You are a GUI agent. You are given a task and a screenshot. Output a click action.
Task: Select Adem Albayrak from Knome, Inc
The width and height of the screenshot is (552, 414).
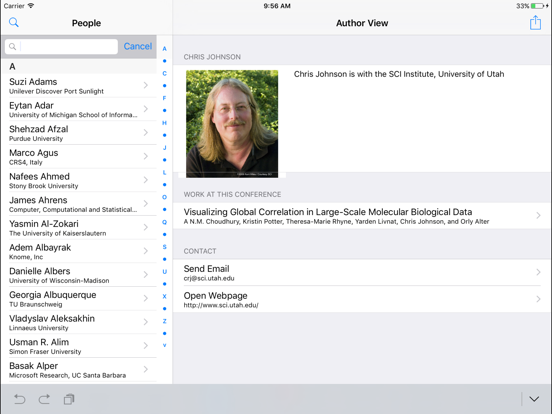[79, 251]
